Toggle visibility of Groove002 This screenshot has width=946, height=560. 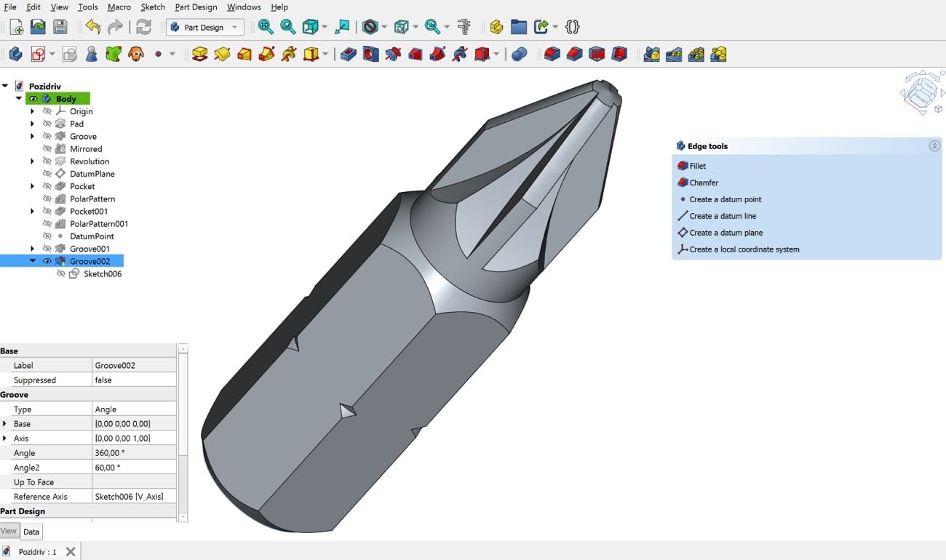(47, 261)
